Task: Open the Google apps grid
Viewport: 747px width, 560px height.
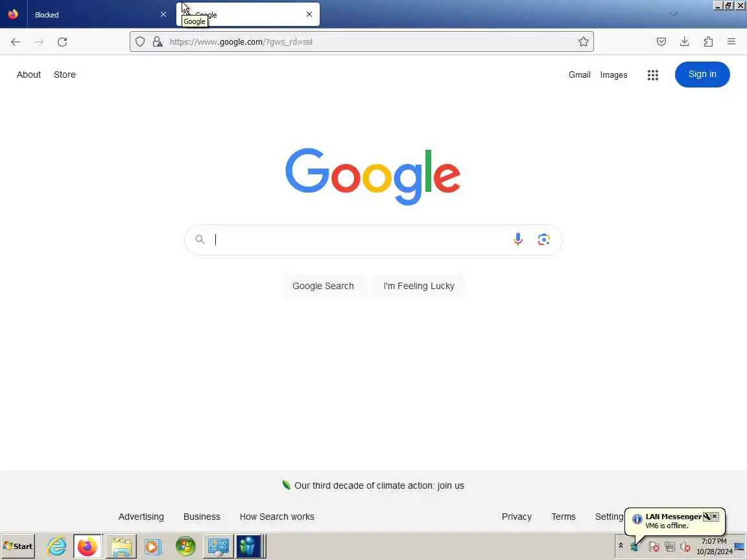Action: click(653, 75)
